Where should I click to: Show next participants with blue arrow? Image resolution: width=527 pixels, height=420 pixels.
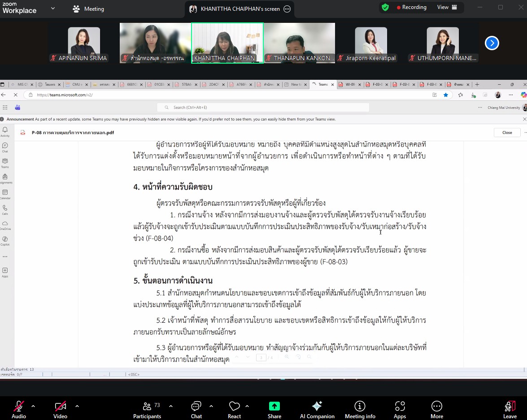pos(492,43)
